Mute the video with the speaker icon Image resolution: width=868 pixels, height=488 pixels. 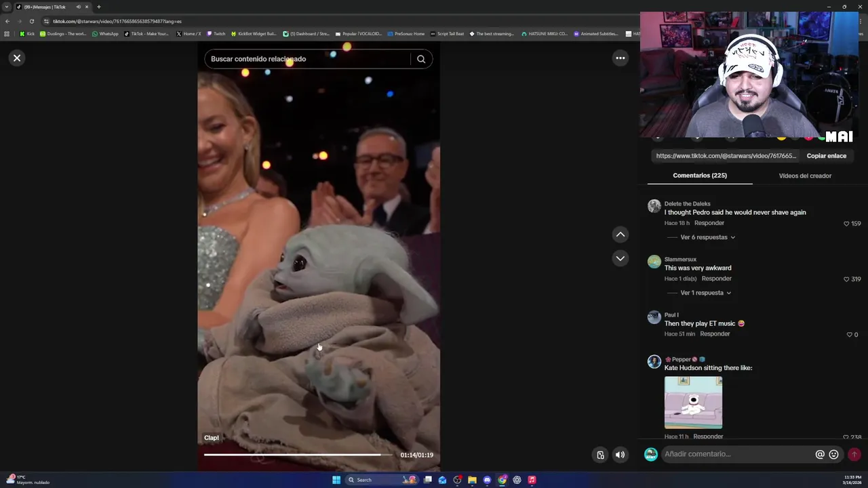point(620,455)
